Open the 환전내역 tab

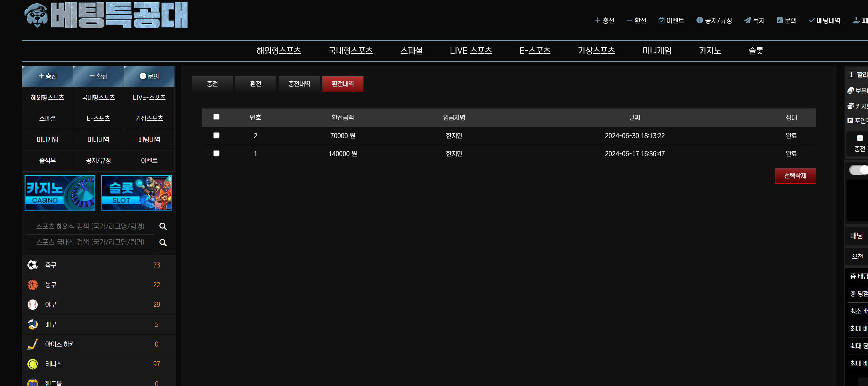342,84
